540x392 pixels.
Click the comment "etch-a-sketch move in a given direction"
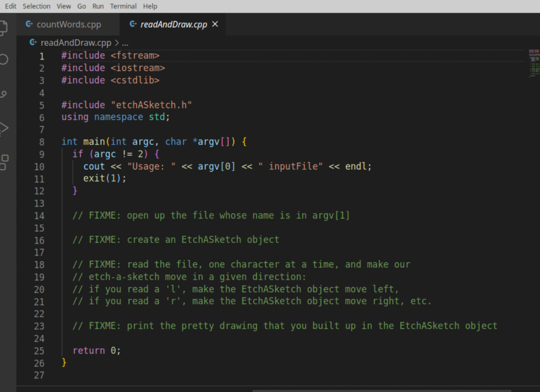189,277
